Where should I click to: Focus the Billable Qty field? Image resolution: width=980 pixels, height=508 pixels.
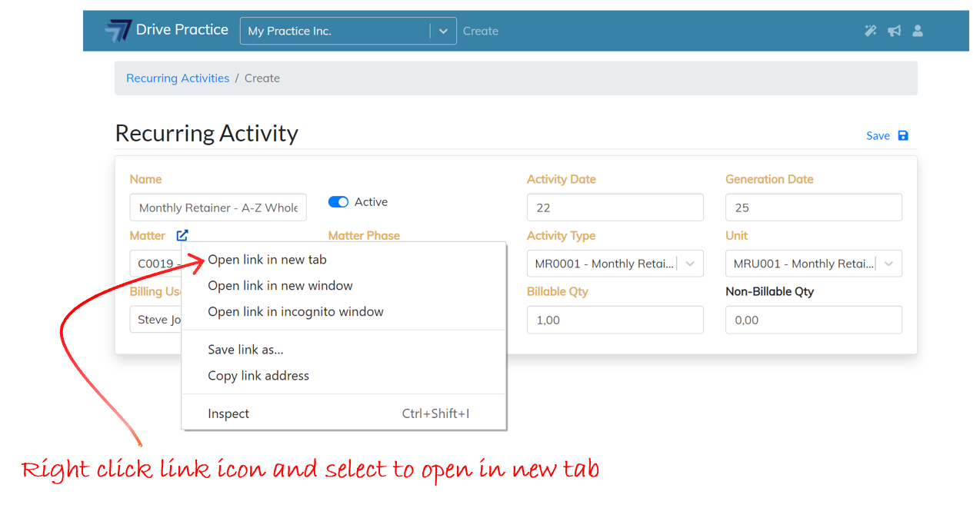615,320
